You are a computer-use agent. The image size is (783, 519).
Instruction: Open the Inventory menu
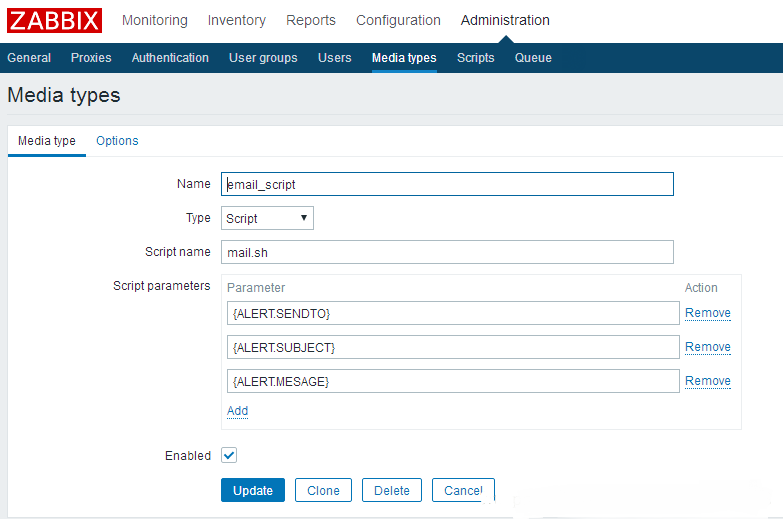coord(236,20)
